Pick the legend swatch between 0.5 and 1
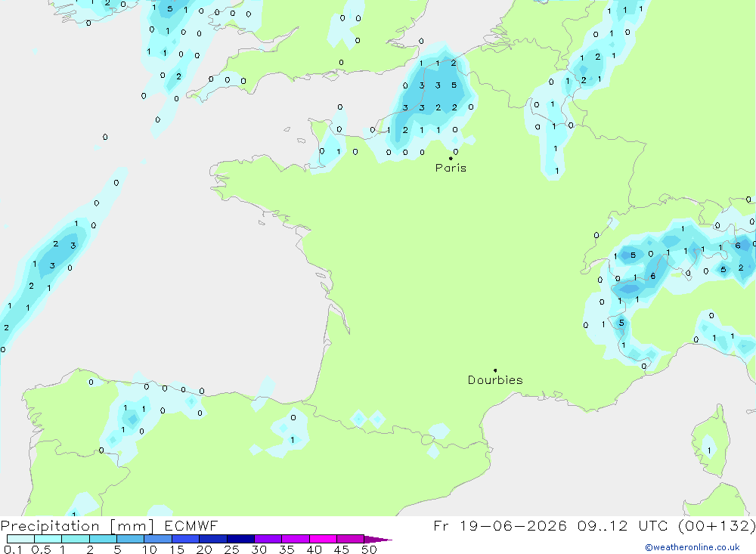 click(48, 539)
